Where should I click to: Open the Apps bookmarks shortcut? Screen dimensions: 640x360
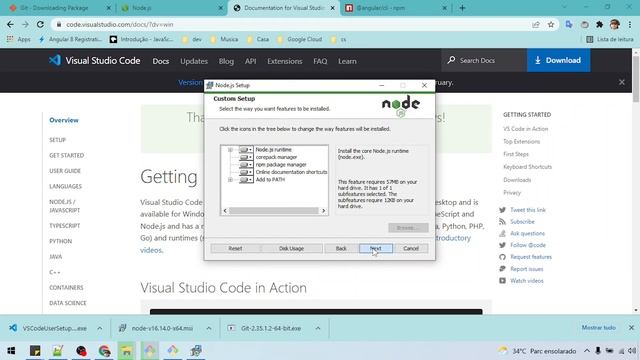point(19,39)
